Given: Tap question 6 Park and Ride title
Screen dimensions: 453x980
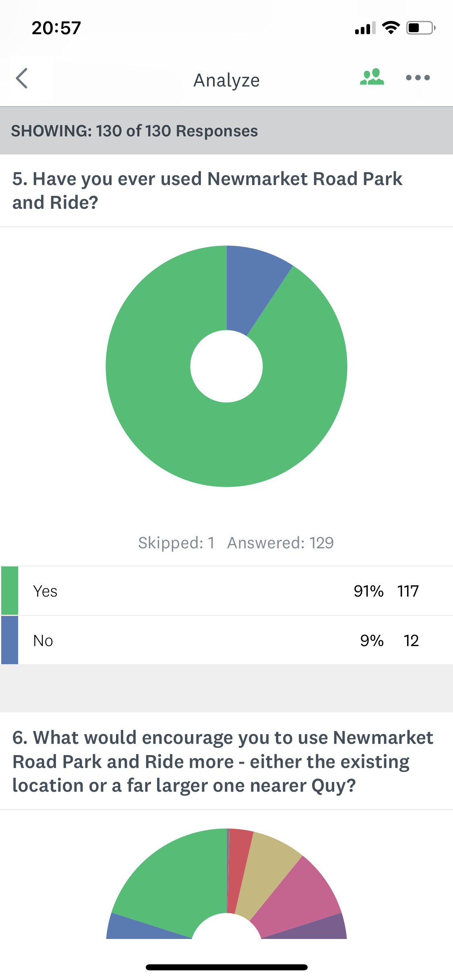Looking at the screenshot, I should tap(222, 761).
